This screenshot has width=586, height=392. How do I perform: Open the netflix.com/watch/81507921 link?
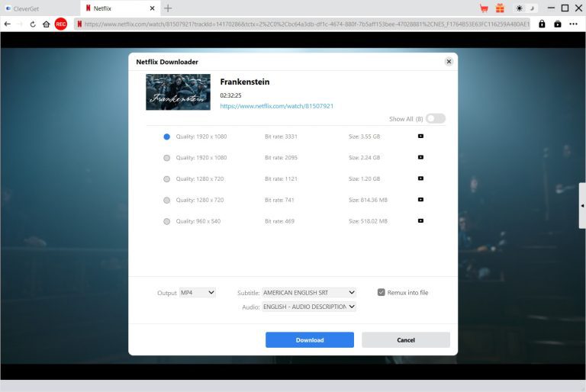coord(276,106)
